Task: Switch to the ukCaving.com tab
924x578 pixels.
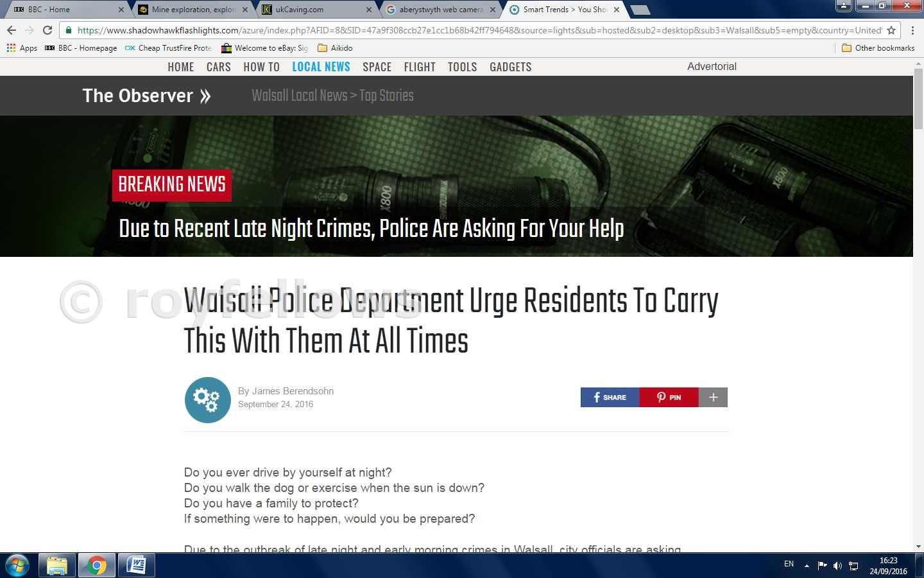Action: pos(314,10)
